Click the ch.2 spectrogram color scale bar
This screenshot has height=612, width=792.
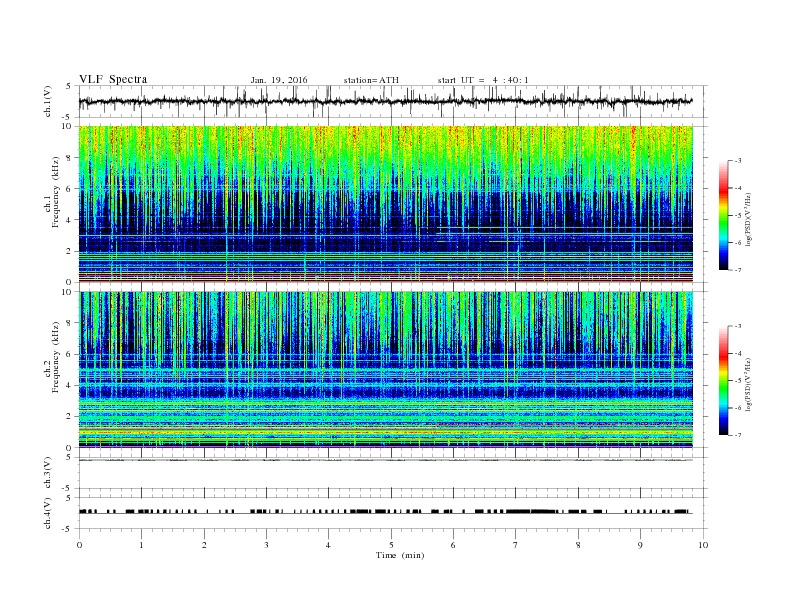(724, 381)
